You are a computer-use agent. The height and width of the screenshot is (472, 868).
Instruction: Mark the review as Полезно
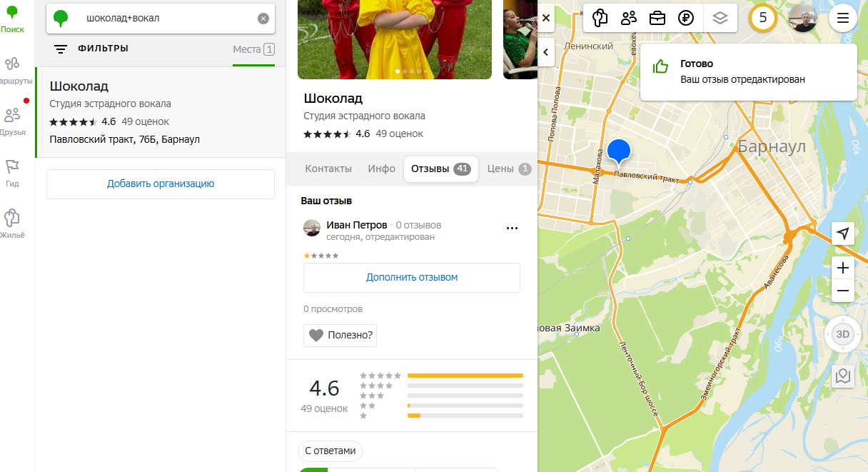(340, 335)
